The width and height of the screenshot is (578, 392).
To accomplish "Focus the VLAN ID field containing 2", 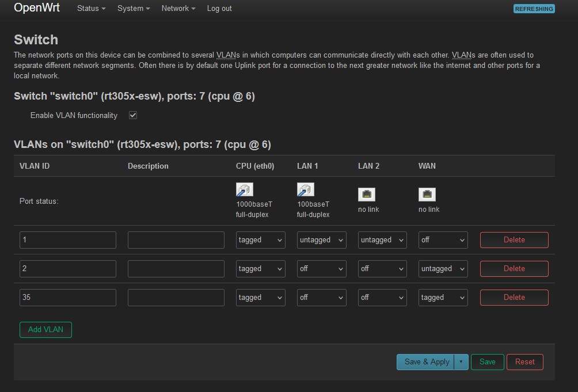I will pos(68,269).
